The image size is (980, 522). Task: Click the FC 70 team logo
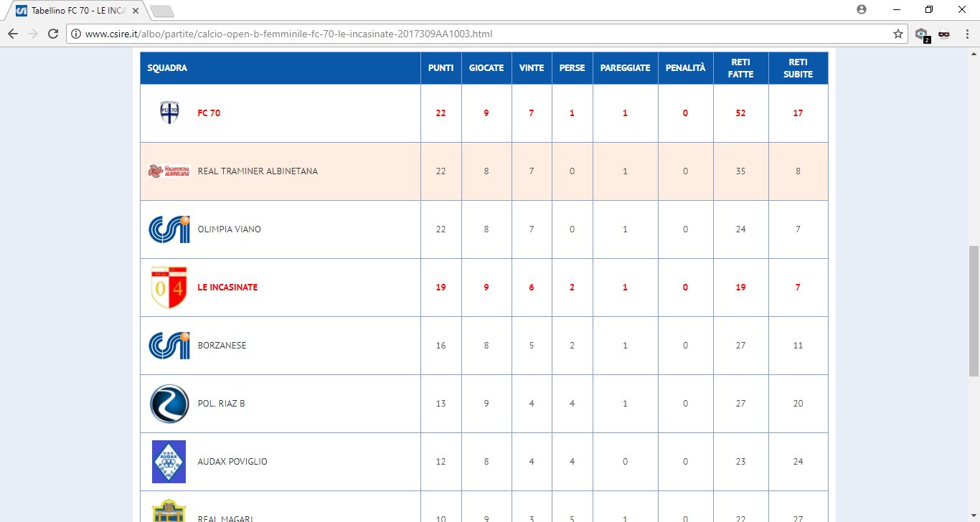pos(169,113)
